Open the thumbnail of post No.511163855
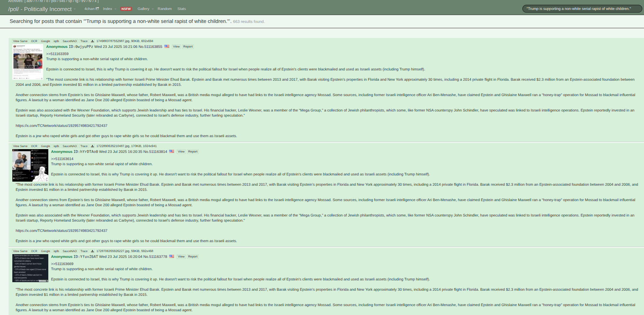Image resolution: width=644 pixels, height=315 pixels. [28, 62]
